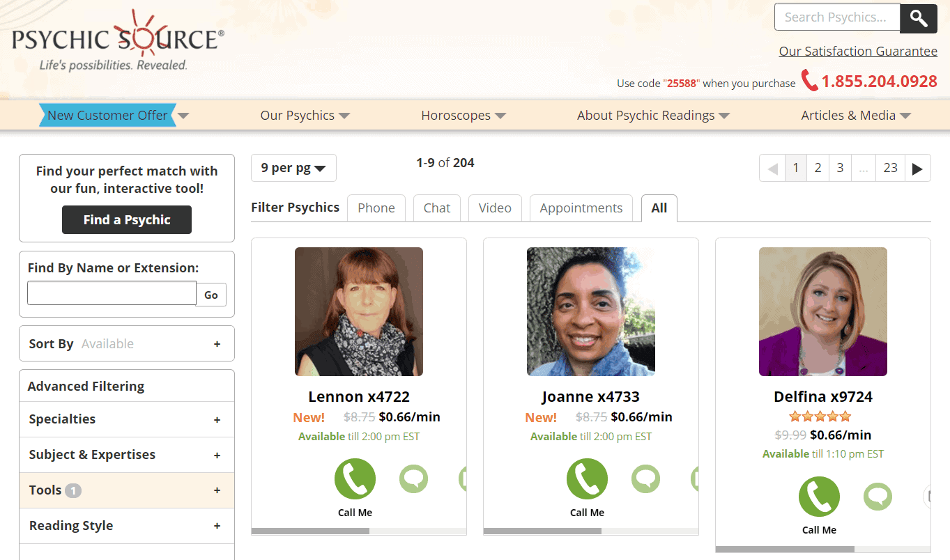Open chat bubble icon for Delfina x9724
The image size is (950, 560).
(878, 496)
